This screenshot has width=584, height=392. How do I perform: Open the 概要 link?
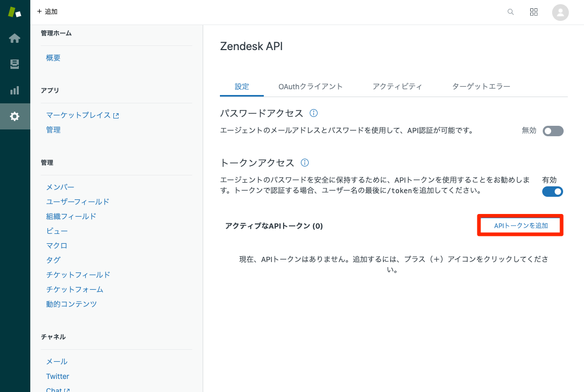(x=53, y=58)
